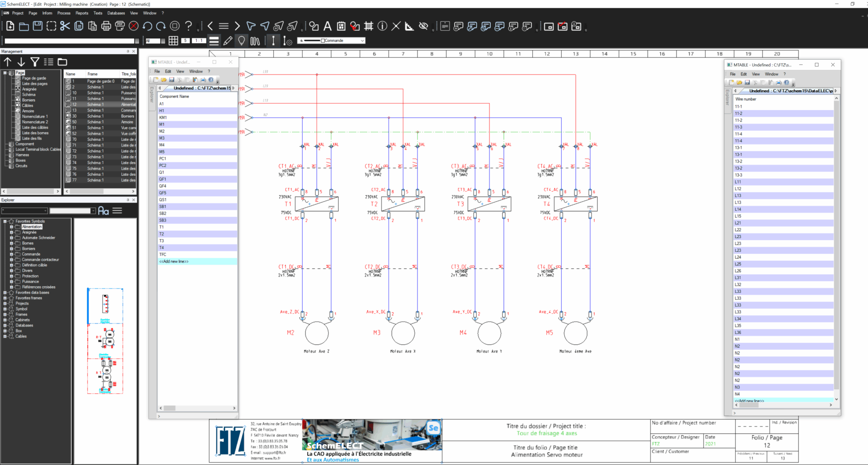Toggle the horizontal lines wire-mode button
Image resolution: width=868 pixels, height=465 pixels.
pyautogui.click(x=214, y=41)
